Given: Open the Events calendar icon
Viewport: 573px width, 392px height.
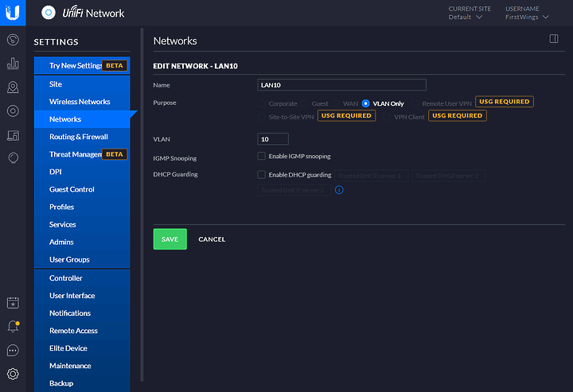Looking at the screenshot, I should point(13,303).
